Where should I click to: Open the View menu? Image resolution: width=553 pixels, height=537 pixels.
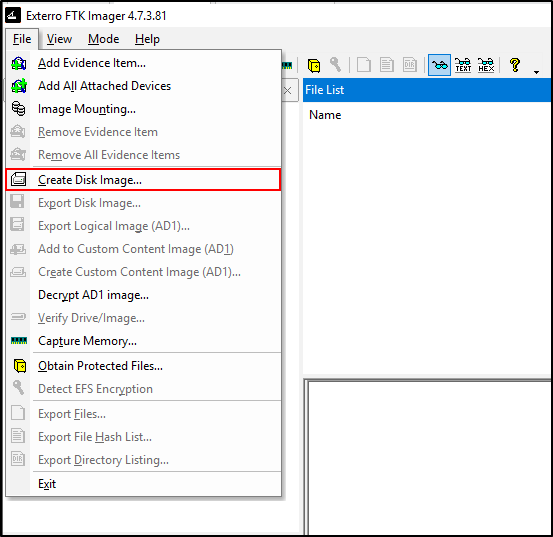pyautogui.click(x=59, y=39)
